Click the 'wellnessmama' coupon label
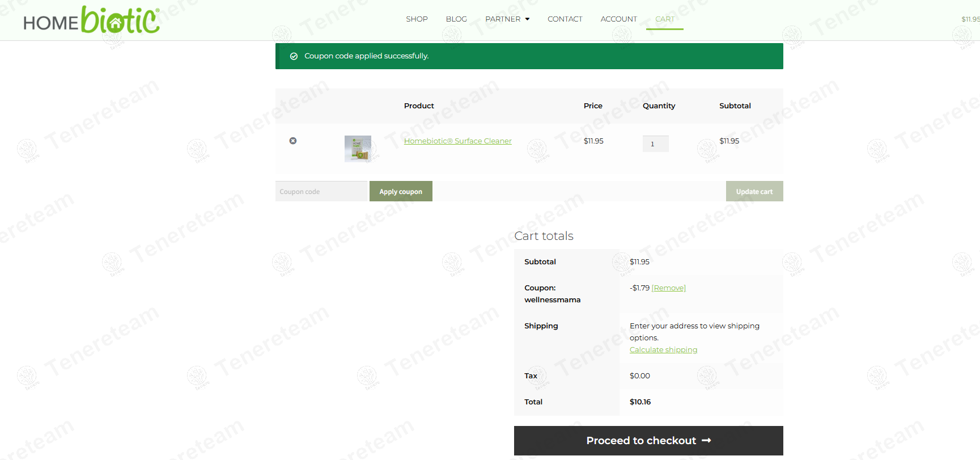980x460 pixels. pyautogui.click(x=552, y=299)
